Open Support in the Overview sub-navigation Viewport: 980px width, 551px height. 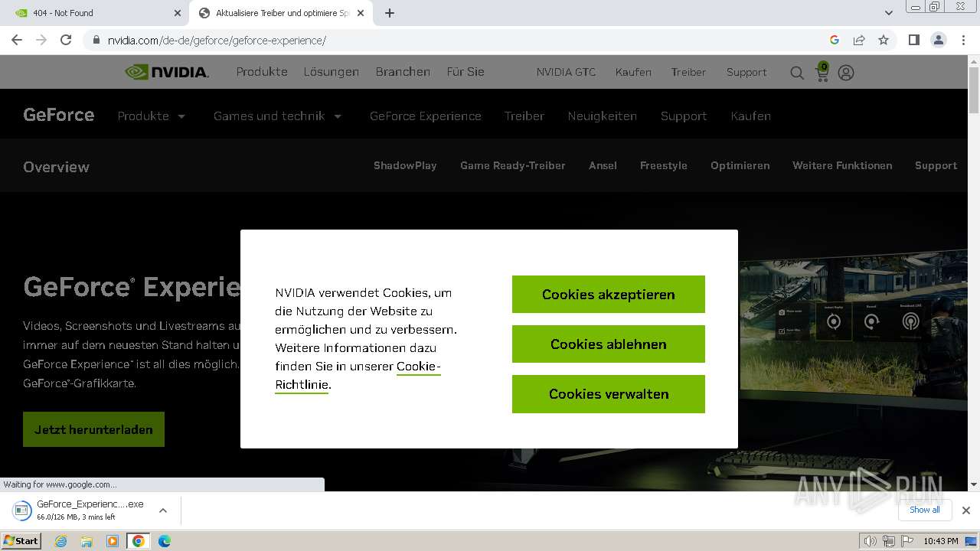pos(936,165)
